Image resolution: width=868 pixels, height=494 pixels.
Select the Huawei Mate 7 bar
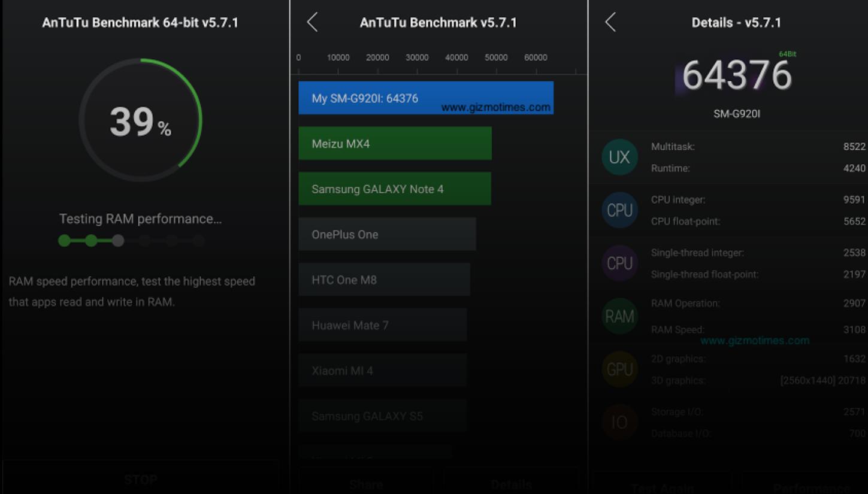tap(383, 325)
